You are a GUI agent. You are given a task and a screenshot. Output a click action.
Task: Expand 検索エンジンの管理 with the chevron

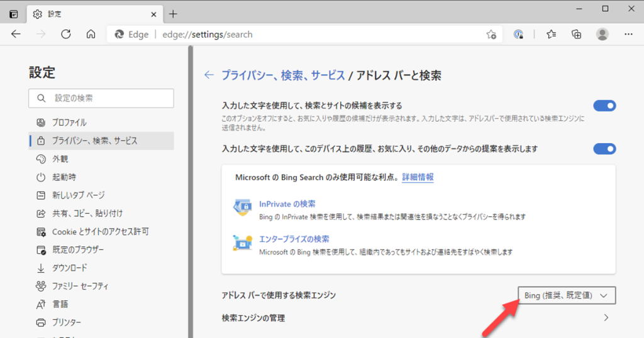point(606,318)
